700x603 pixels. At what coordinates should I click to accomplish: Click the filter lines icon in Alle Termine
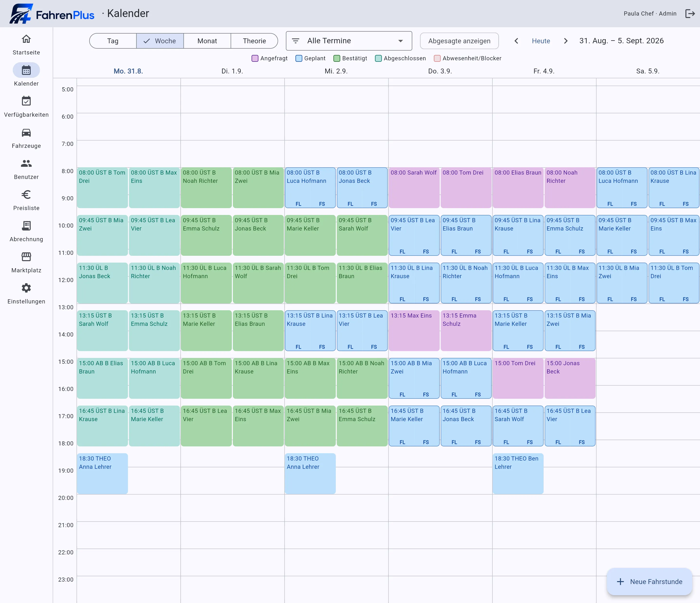(x=296, y=41)
